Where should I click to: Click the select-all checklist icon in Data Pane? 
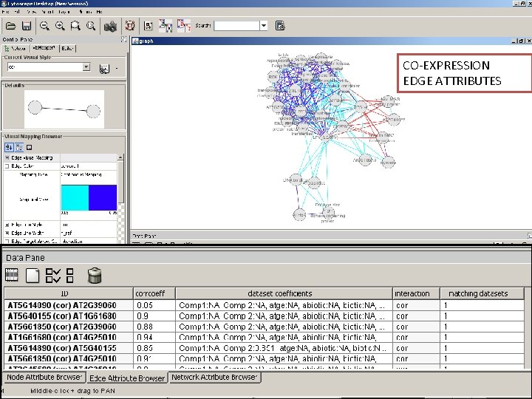[x=53, y=276]
